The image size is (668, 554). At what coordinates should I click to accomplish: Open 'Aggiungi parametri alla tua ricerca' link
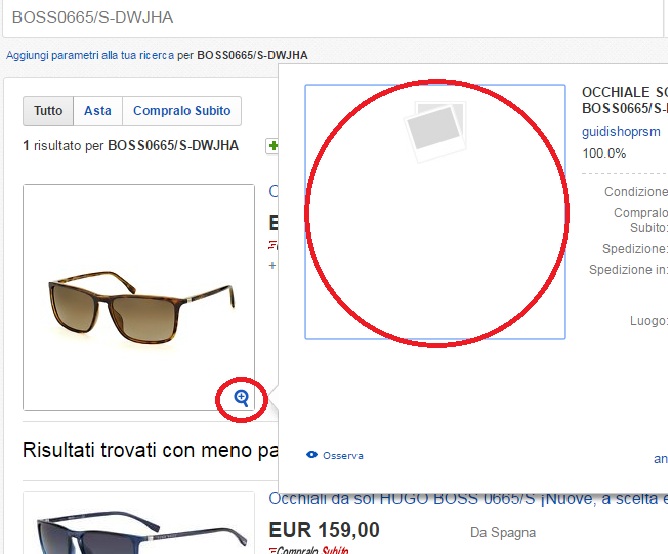point(90,55)
